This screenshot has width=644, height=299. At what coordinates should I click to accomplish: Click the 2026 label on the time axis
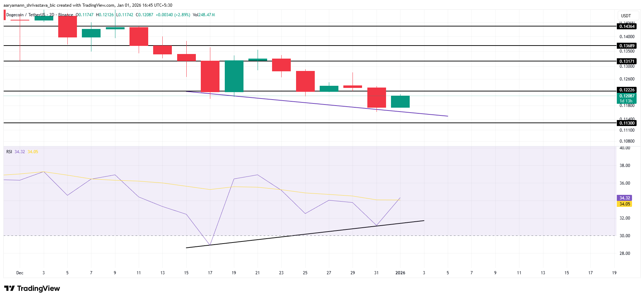400,273
